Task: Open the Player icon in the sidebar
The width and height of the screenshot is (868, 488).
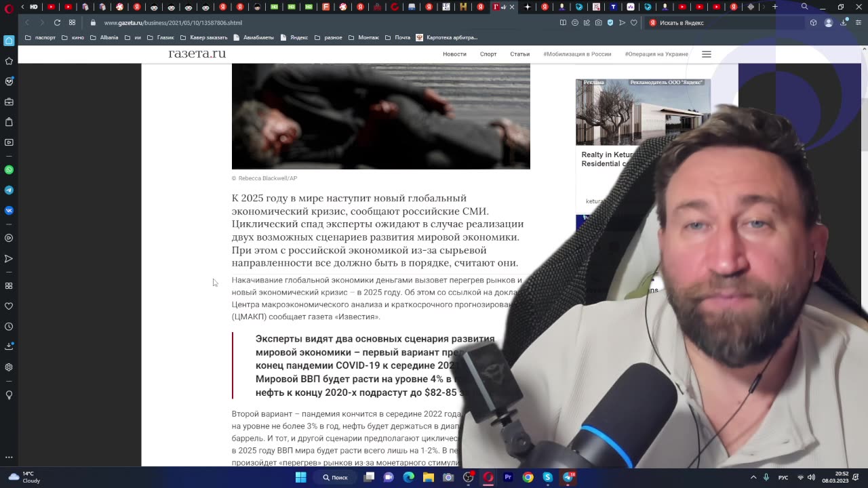Action: (9, 238)
